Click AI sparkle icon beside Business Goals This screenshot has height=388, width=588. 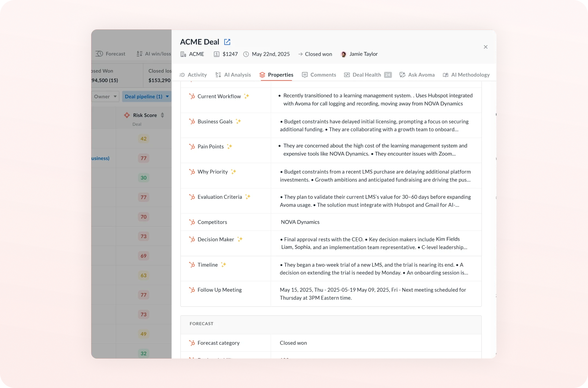[238, 121]
